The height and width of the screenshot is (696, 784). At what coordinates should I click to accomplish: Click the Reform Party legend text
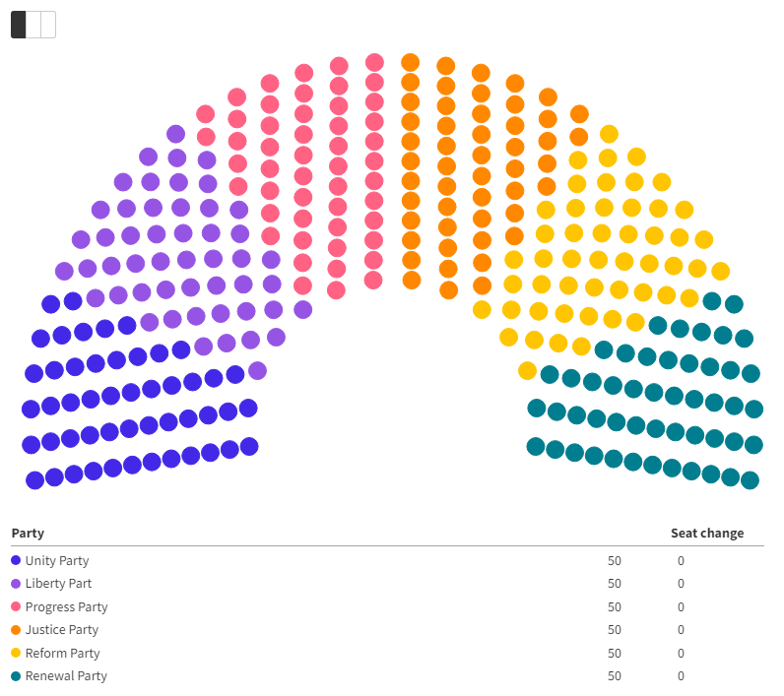[62, 654]
